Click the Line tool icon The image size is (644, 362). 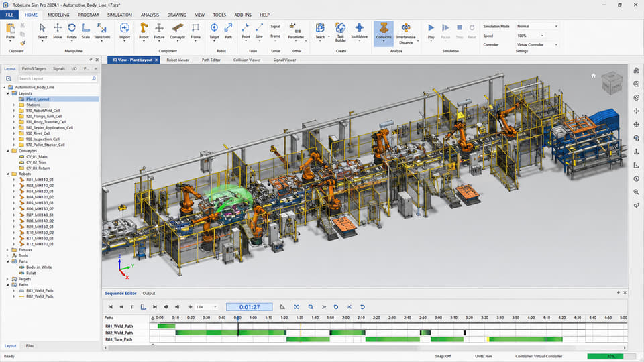259,28
